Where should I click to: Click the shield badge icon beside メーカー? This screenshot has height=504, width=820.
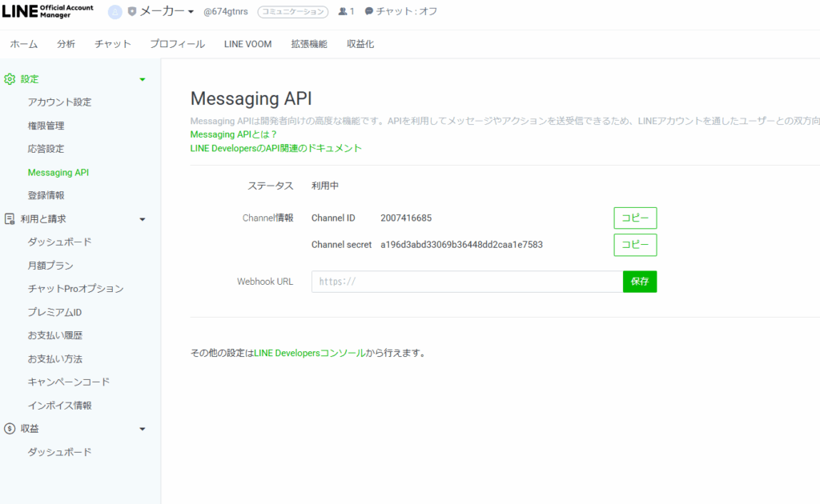click(x=132, y=11)
